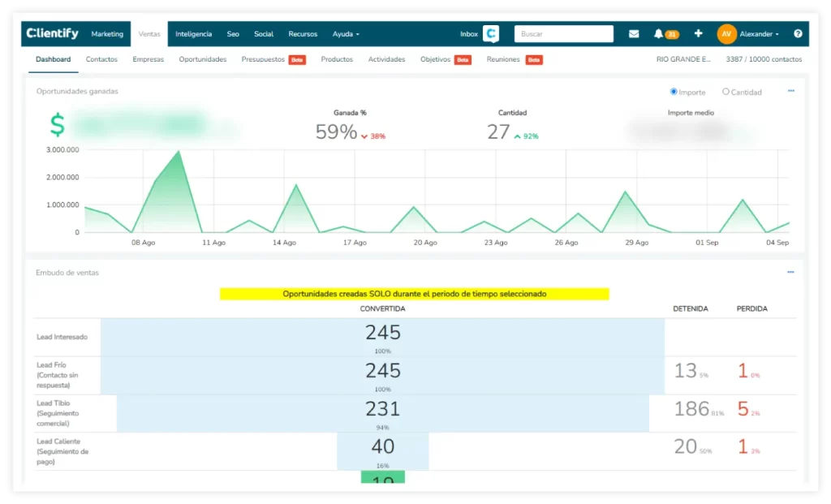Open Oportunidades ganadas three-dot options

click(x=791, y=91)
